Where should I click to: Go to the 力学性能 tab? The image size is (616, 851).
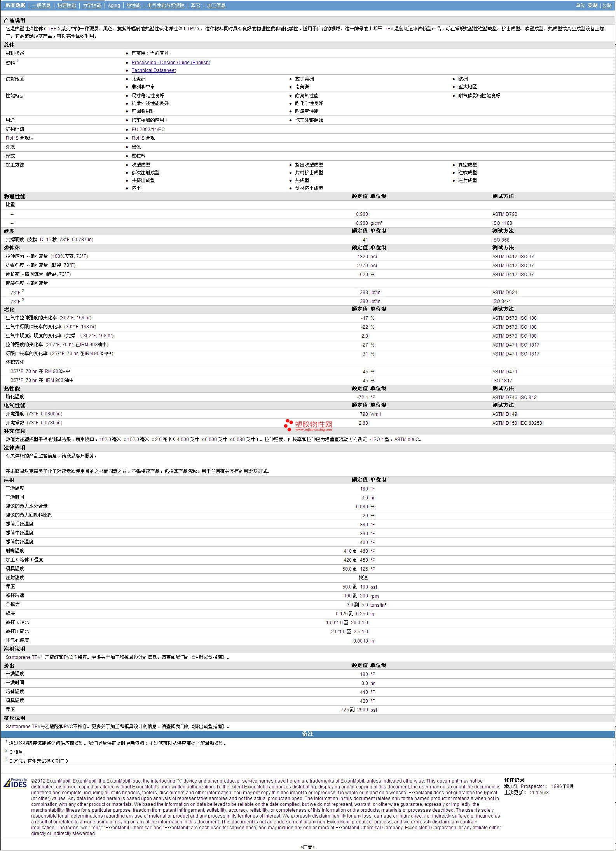point(92,5)
